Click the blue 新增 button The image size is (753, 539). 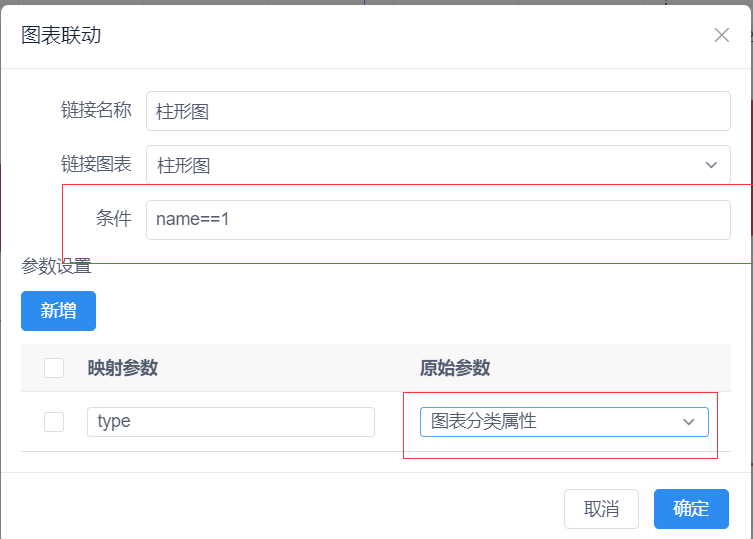point(58,310)
